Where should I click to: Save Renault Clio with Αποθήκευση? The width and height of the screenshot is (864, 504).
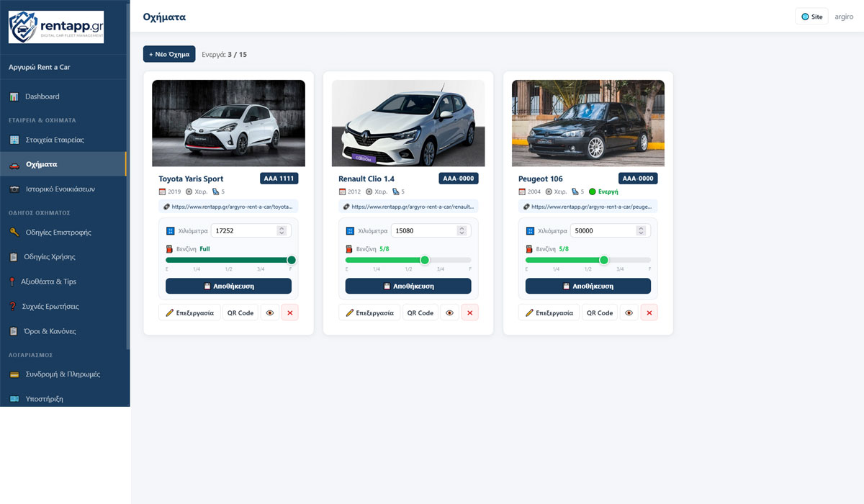point(408,286)
